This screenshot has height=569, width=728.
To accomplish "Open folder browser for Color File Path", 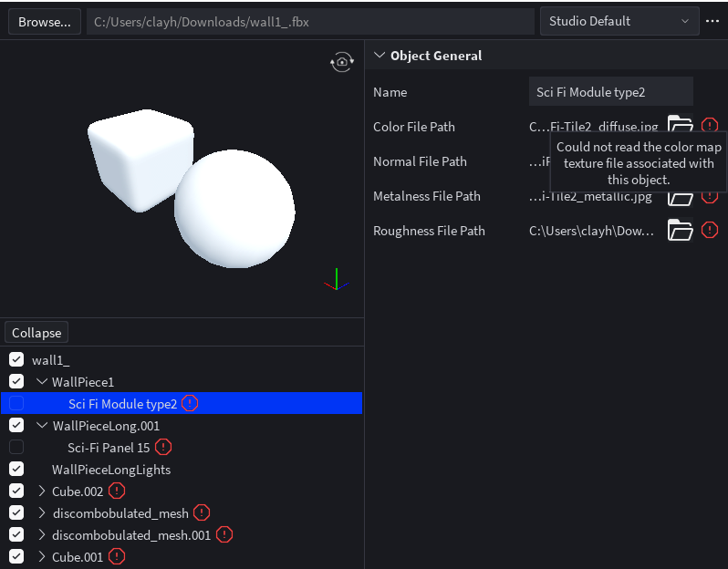I will (x=681, y=123).
